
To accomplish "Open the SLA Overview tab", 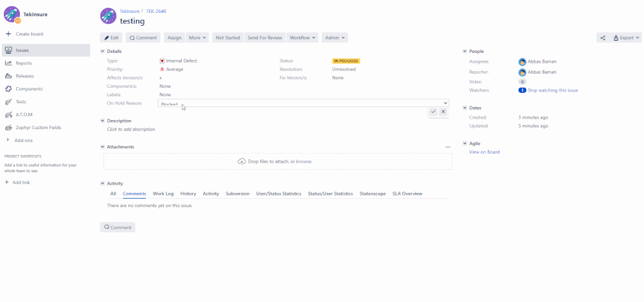I will tap(407, 194).
